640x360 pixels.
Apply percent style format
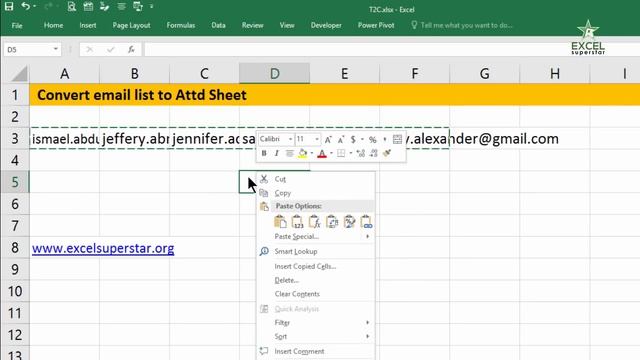[373, 140]
